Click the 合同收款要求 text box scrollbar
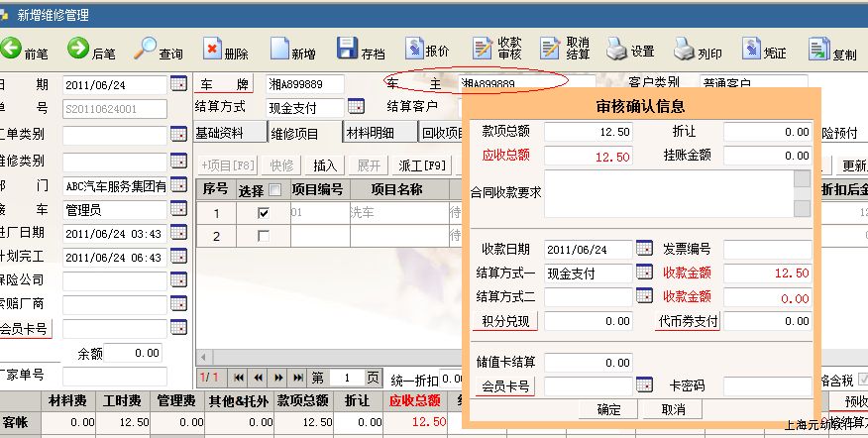 (802, 193)
